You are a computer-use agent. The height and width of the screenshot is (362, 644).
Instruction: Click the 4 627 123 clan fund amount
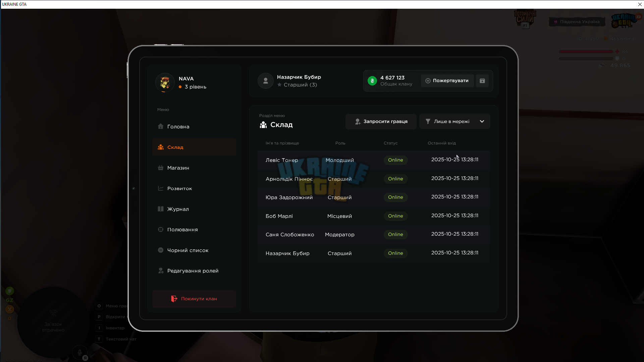[392, 78]
